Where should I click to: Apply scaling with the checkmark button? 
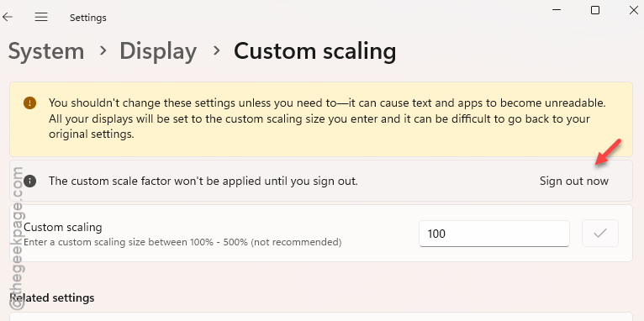(x=600, y=234)
